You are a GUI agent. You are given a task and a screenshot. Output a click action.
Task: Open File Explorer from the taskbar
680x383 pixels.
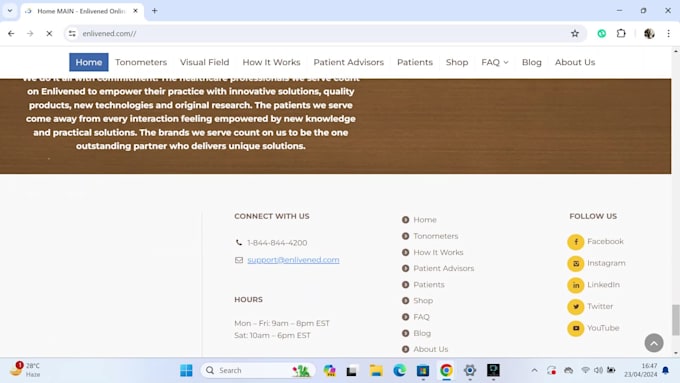point(376,370)
